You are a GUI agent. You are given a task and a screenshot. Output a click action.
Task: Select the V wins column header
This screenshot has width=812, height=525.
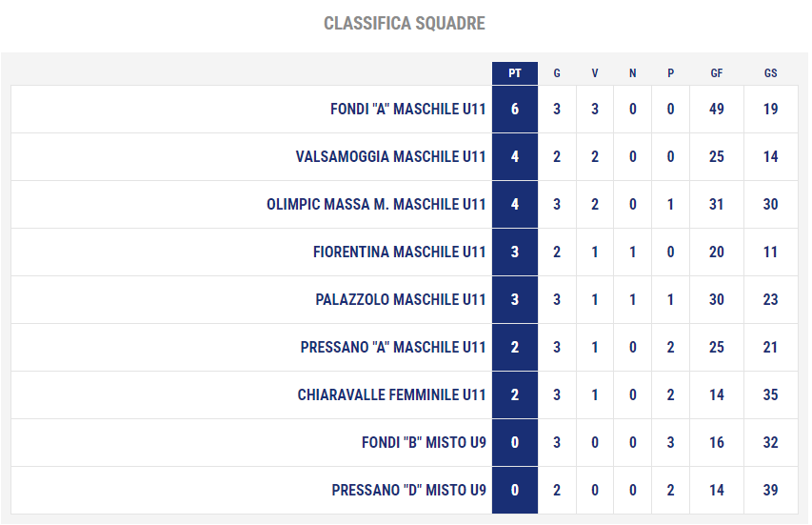point(595,73)
